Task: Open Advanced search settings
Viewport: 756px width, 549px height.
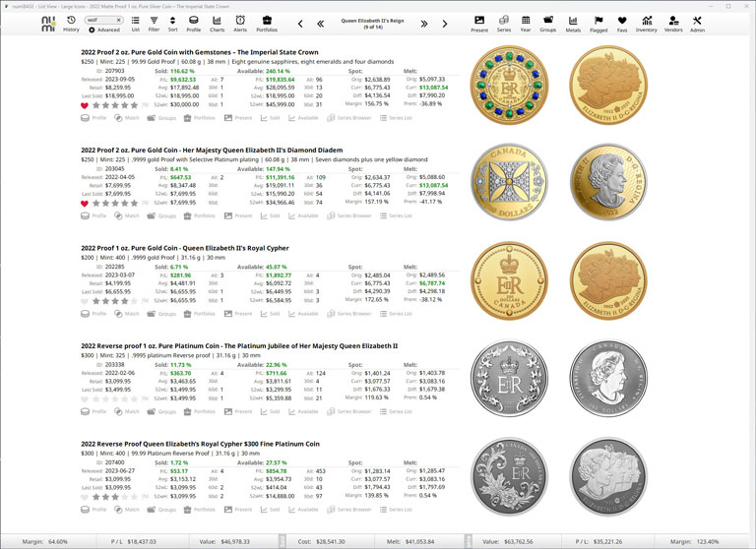Action: [x=104, y=30]
